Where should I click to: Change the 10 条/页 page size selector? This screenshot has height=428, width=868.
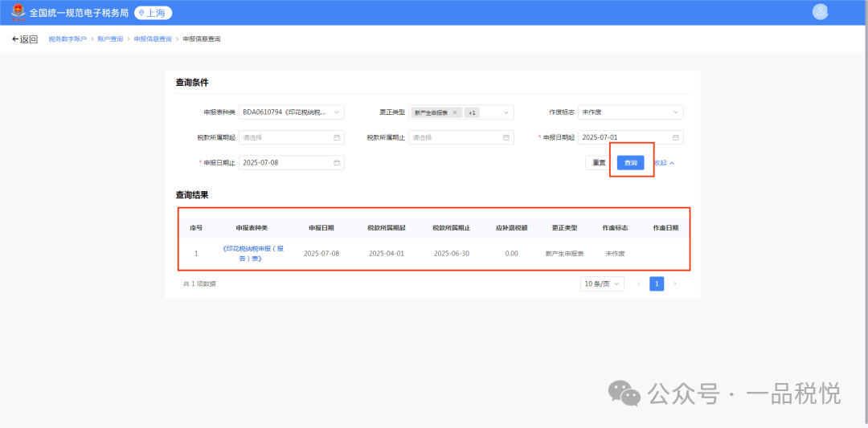(x=603, y=283)
